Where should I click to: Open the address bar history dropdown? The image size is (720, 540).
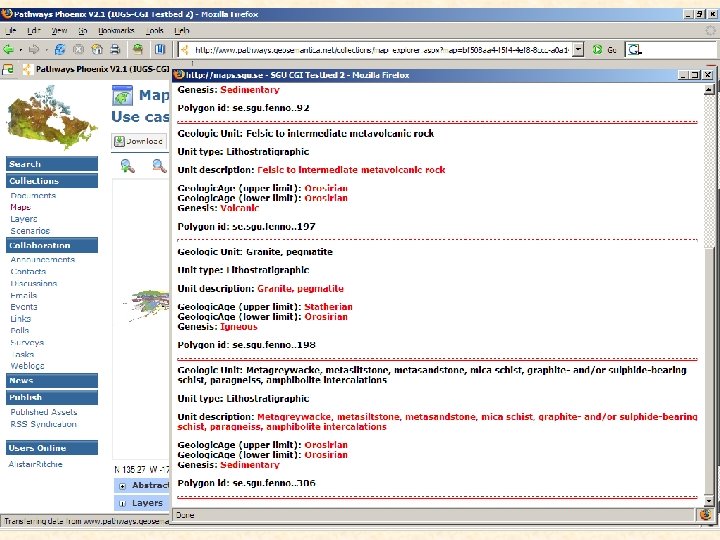pyautogui.click(x=579, y=49)
